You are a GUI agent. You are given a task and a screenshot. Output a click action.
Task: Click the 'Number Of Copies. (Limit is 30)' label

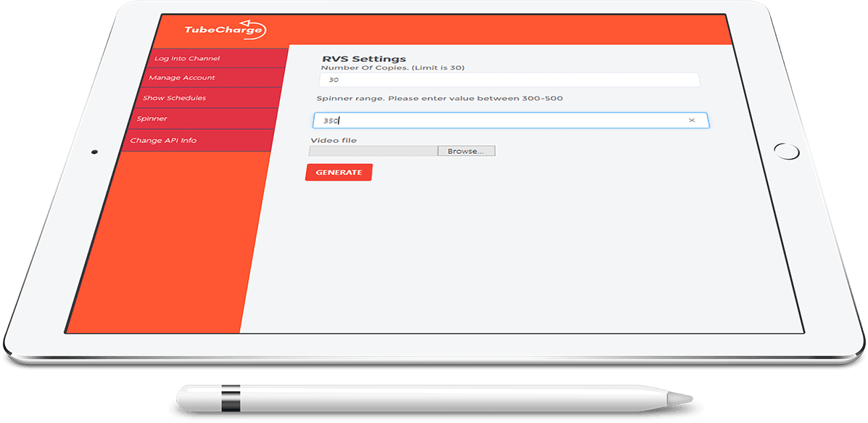392,67
